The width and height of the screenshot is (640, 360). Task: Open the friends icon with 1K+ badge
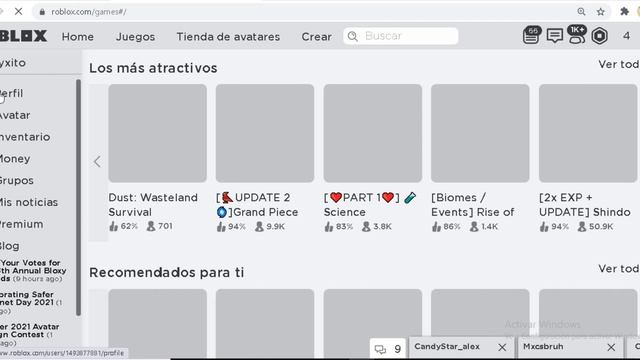tap(577, 35)
